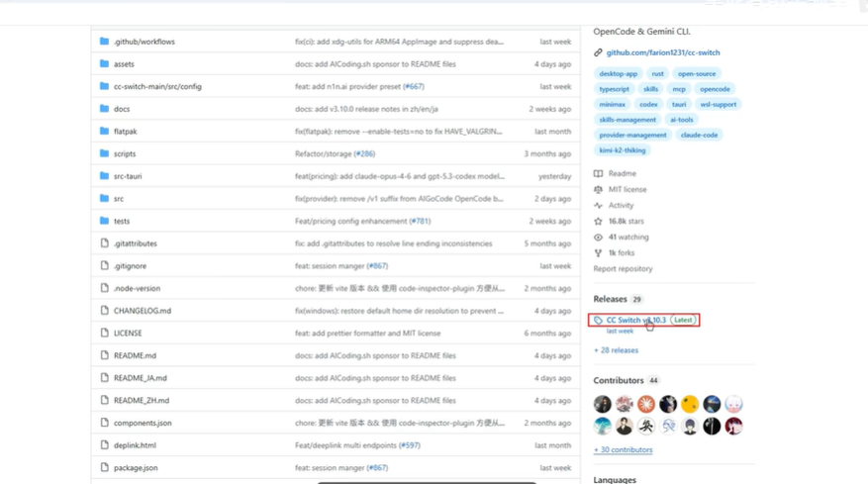Select the codex topic tag

click(x=648, y=104)
